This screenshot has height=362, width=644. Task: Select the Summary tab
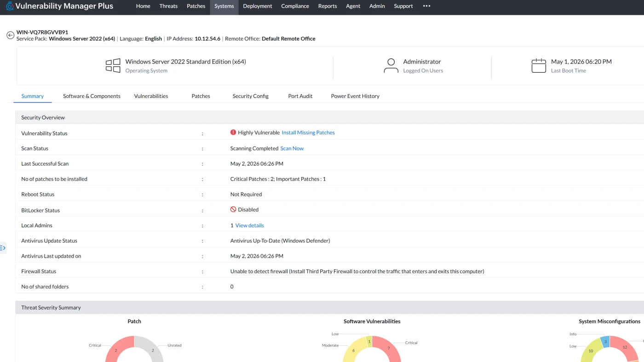33,96
